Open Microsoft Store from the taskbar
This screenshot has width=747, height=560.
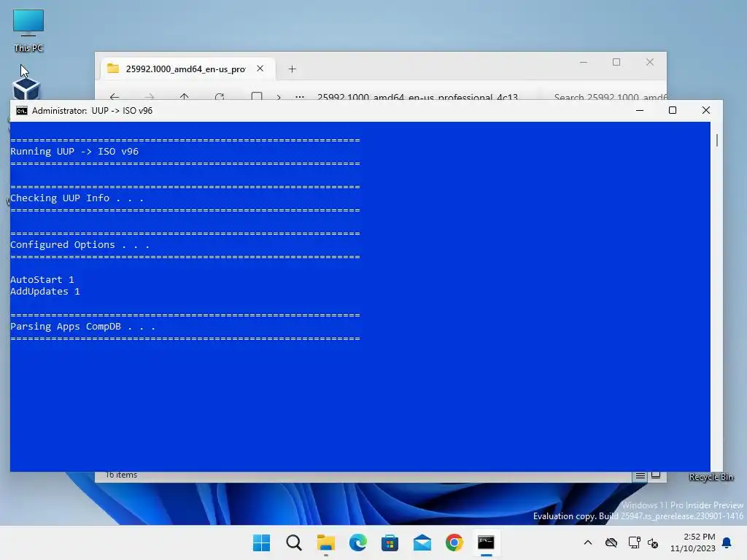coord(390,542)
